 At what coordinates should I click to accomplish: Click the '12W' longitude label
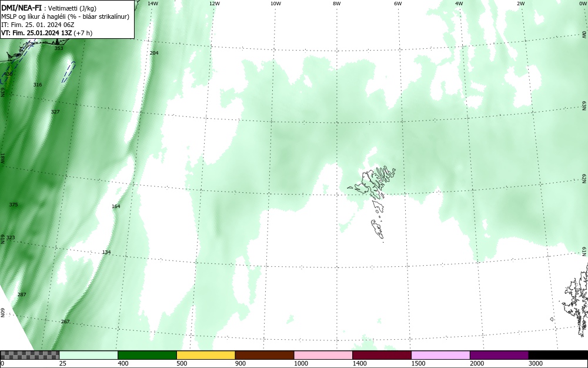214,4
